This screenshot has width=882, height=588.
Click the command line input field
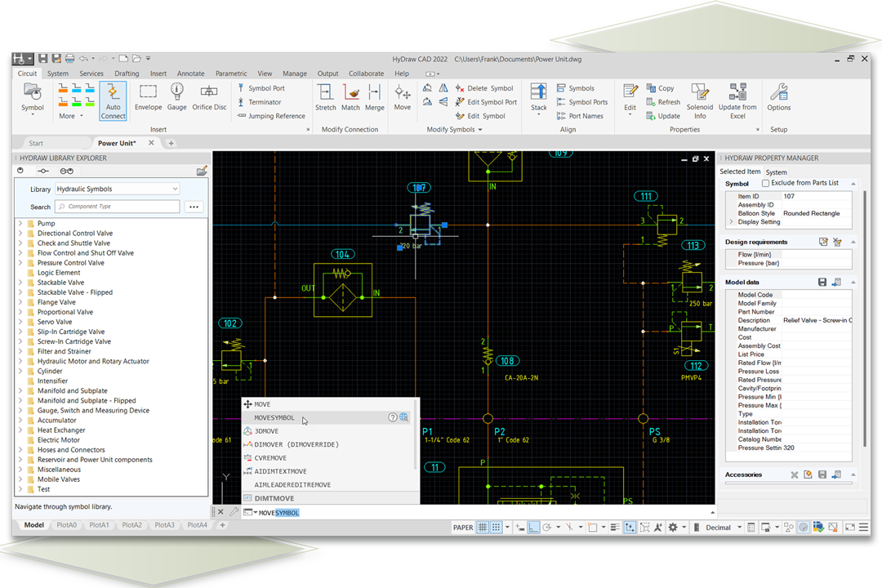point(483,513)
